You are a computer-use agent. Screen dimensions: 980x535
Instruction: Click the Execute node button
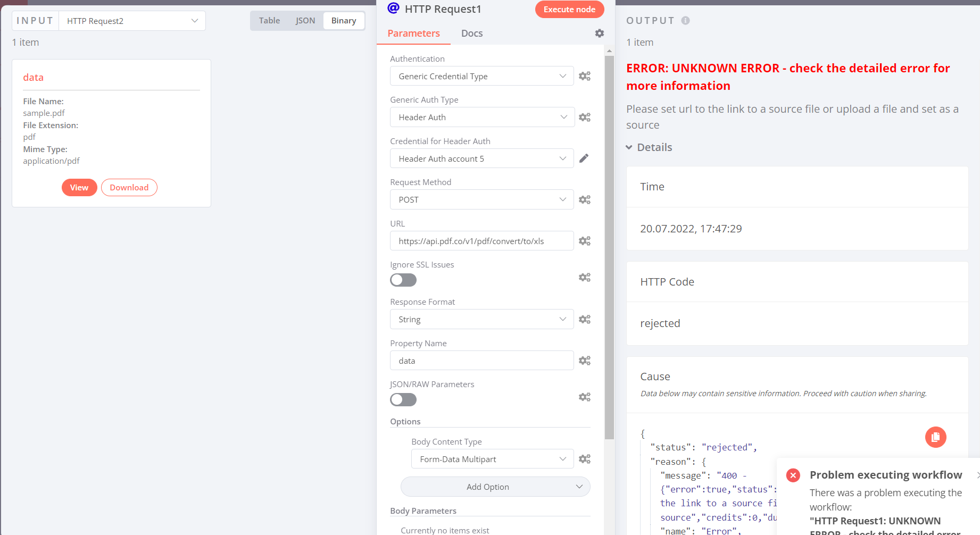569,10
